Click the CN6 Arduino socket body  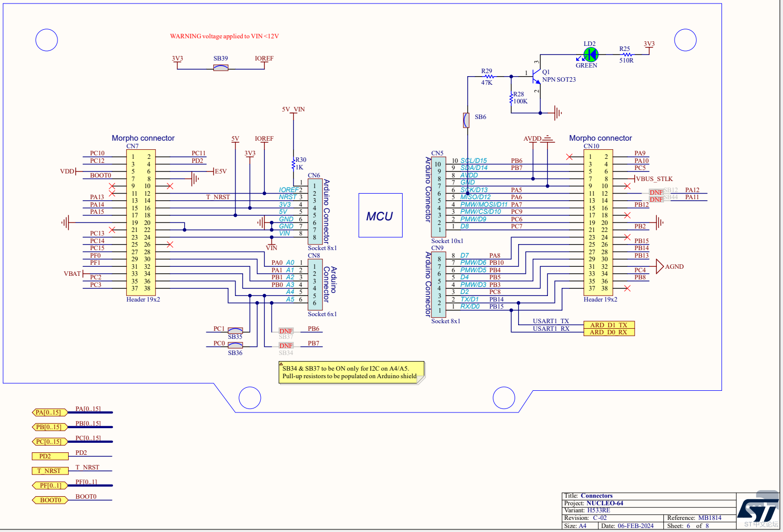315,212
